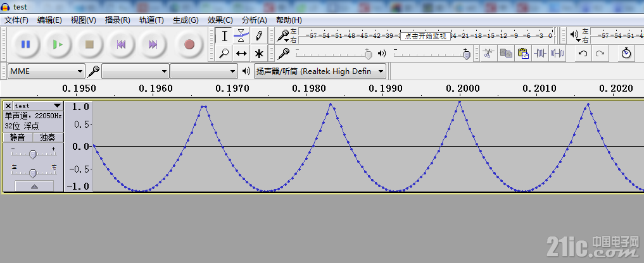Open the MME audio host dropdown

[46, 71]
